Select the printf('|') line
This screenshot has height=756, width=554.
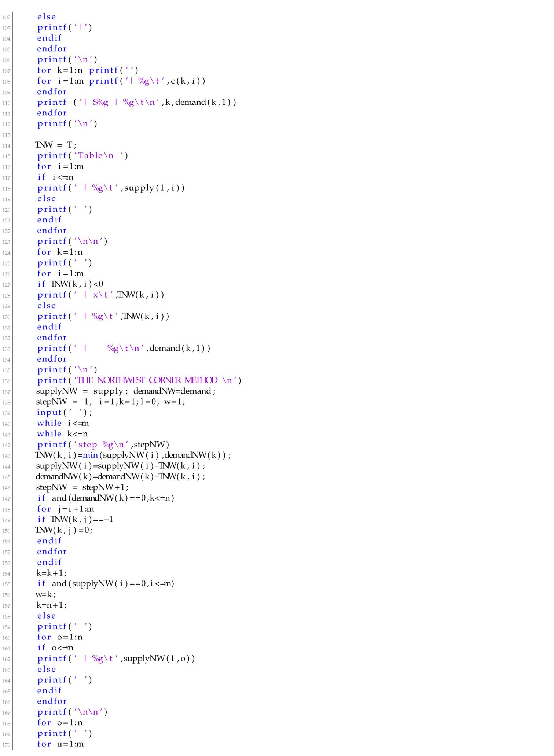[x=65, y=27]
